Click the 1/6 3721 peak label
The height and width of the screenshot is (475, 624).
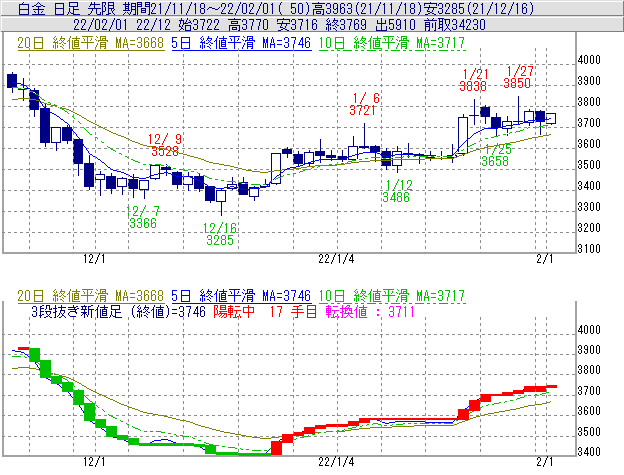(x=364, y=104)
